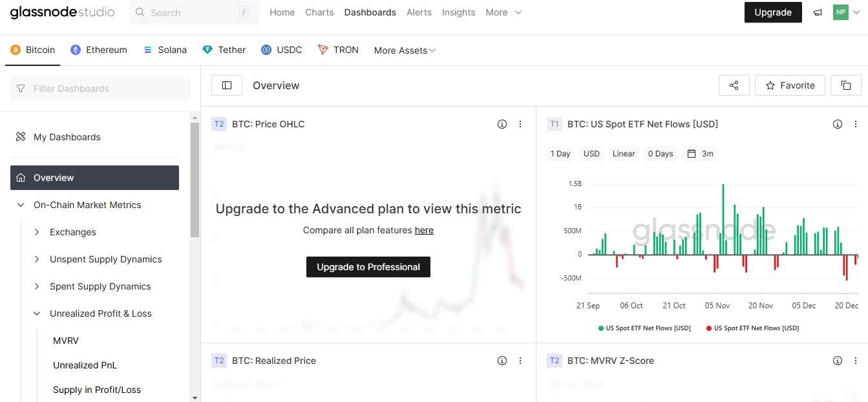This screenshot has width=868, height=402.
Task: Open the USD currency selector
Action: coord(591,154)
